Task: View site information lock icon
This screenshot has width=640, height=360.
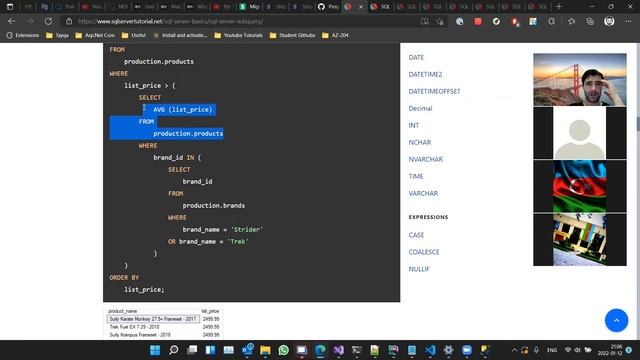Action: click(x=69, y=21)
